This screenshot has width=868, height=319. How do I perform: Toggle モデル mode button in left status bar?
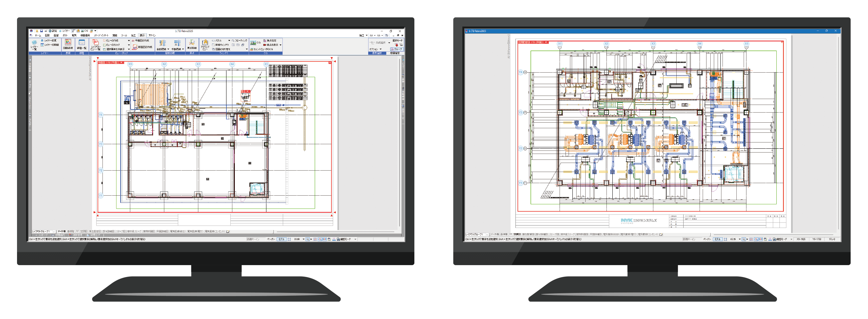pos(281,239)
